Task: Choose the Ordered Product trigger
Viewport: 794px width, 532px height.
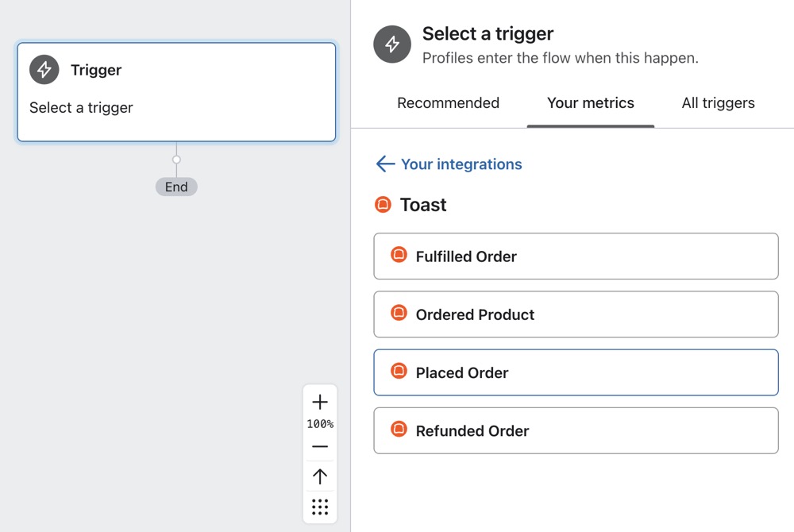Action: [576, 314]
